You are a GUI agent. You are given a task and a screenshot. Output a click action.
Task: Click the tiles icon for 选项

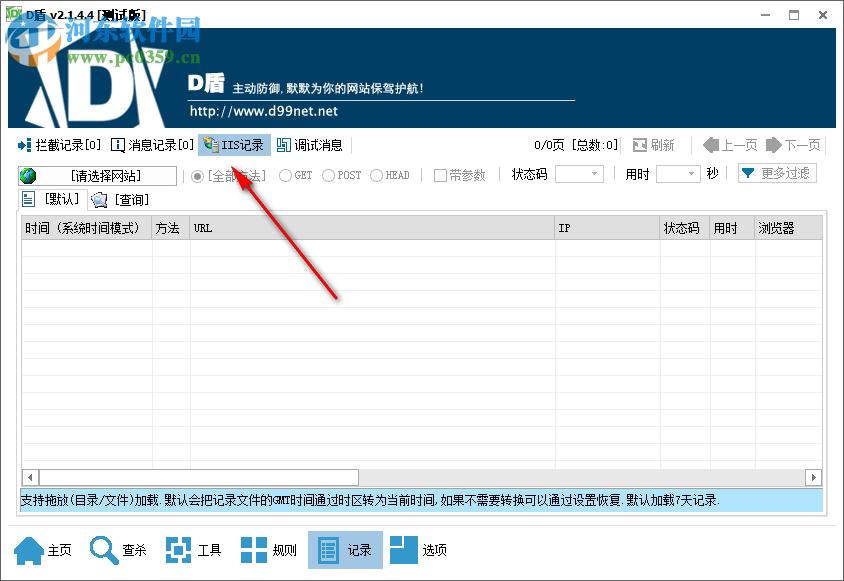click(404, 550)
